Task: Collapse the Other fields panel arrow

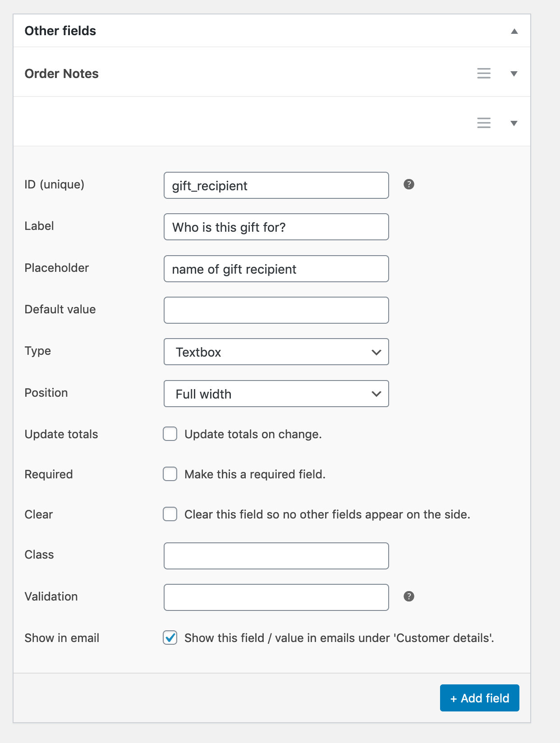Action: (514, 31)
